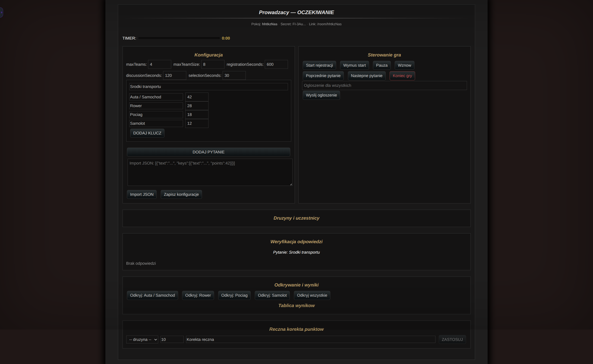Screen dimensions: 593x364
Task: Click the Sterowanie gra heading
Action: 384,55
